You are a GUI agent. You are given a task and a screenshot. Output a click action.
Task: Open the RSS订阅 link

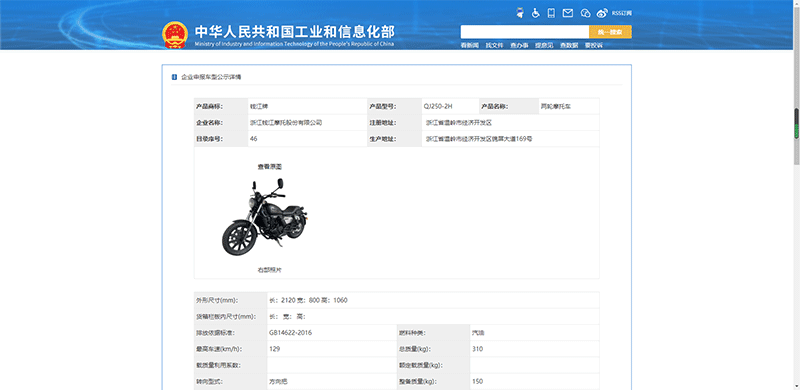[x=622, y=13]
